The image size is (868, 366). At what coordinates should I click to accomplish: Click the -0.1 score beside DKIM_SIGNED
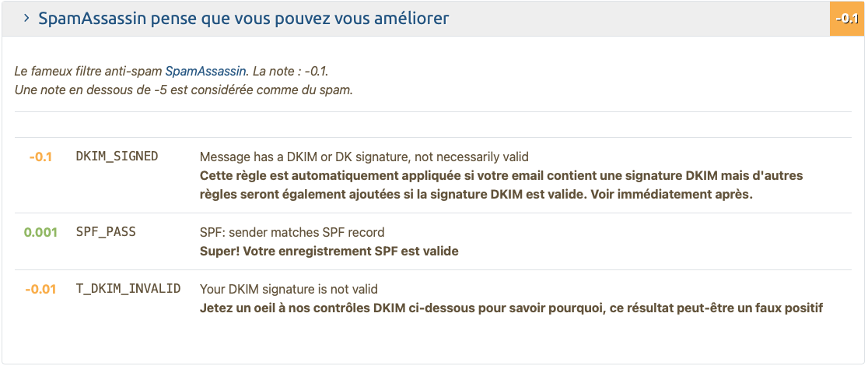coord(40,157)
